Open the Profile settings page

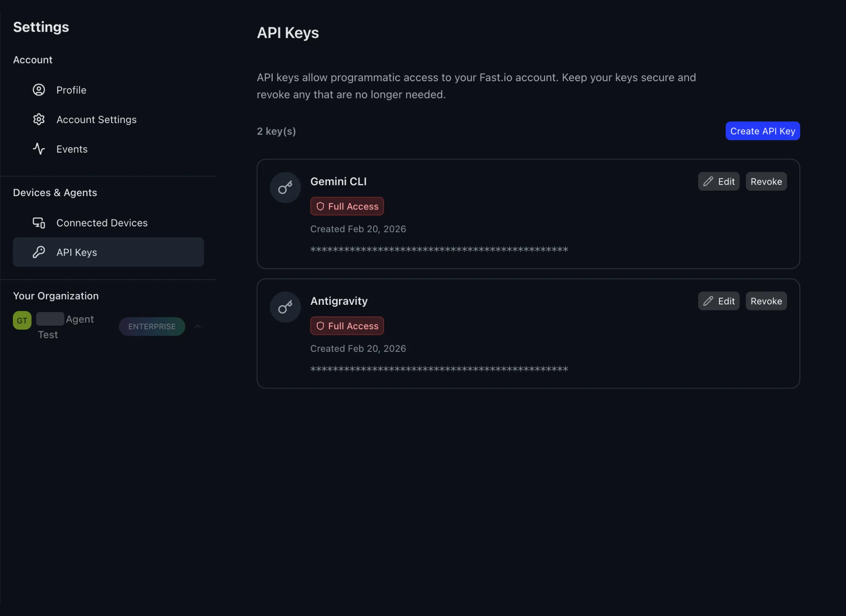coord(71,90)
